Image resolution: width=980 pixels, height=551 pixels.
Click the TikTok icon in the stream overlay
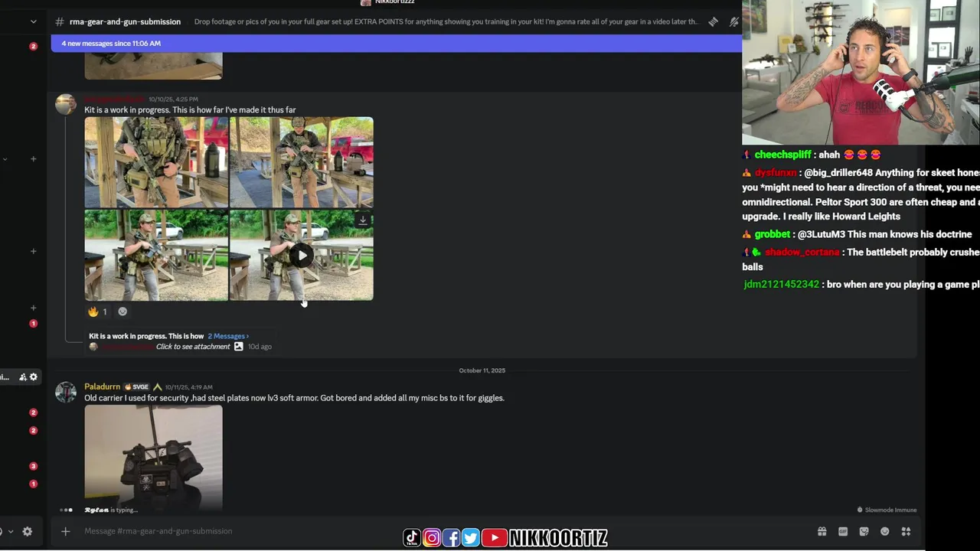click(x=412, y=538)
